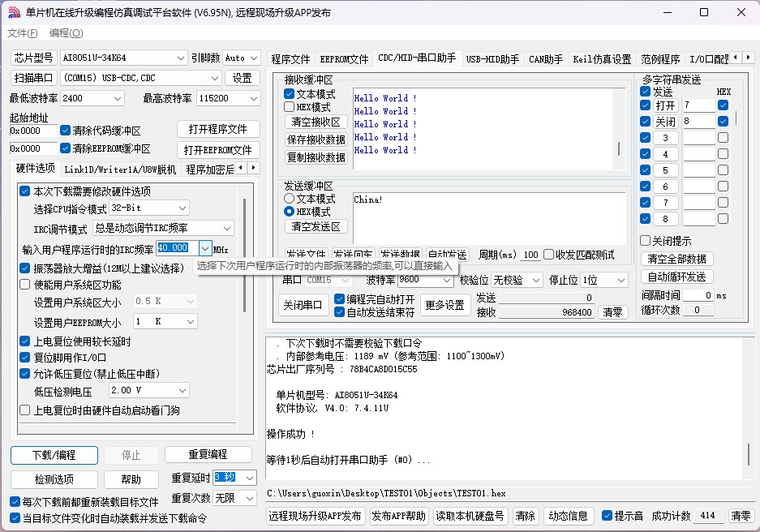760x532 pixels.
Task: Click the 周期(ms) input field
Action: pyautogui.click(x=530, y=255)
